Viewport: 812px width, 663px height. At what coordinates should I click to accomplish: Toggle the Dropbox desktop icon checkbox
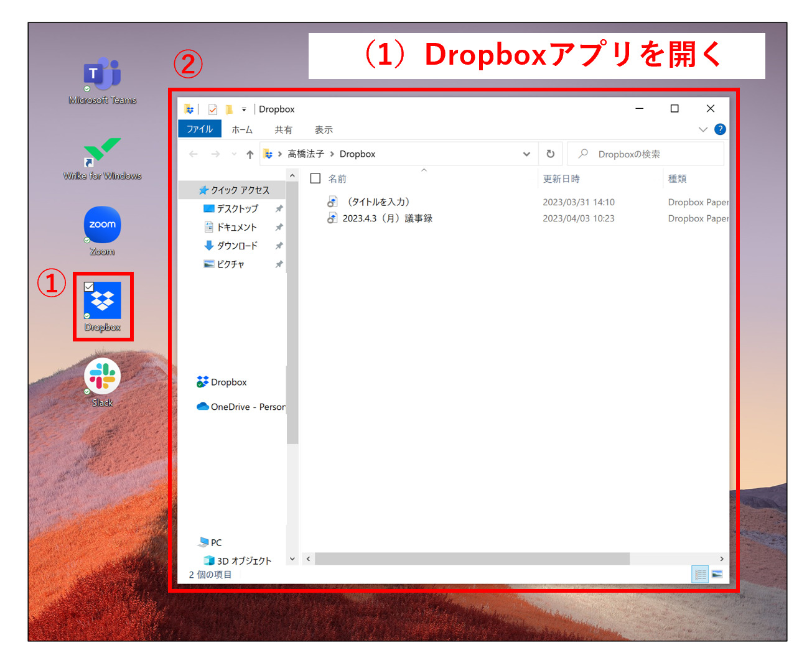89,287
